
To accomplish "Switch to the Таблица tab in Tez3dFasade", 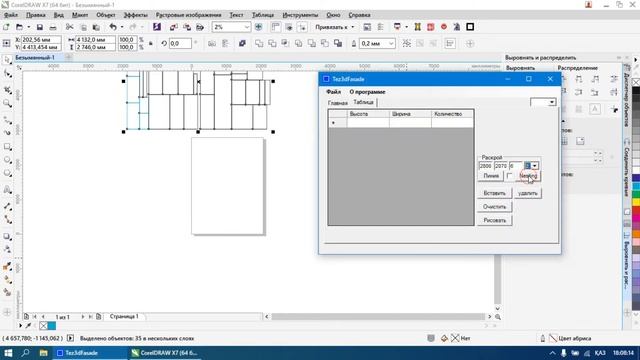I will (x=363, y=102).
